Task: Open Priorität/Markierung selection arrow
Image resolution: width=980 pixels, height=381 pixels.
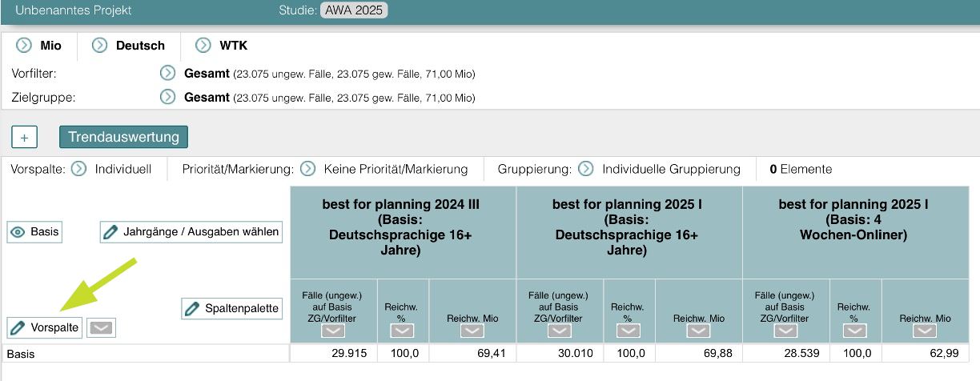Action: [x=307, y=169]
